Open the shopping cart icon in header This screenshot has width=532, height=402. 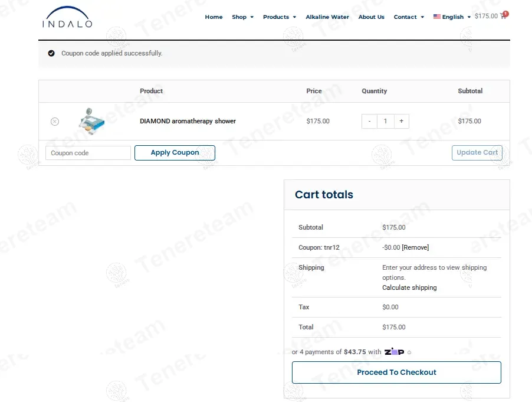coord(504,15)
